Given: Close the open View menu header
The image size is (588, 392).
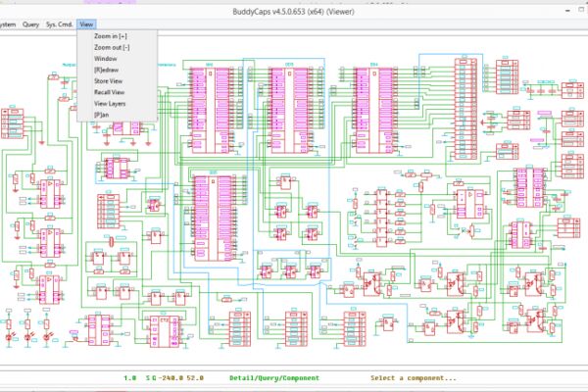Looking at the screenshot, I should [86, 24].
